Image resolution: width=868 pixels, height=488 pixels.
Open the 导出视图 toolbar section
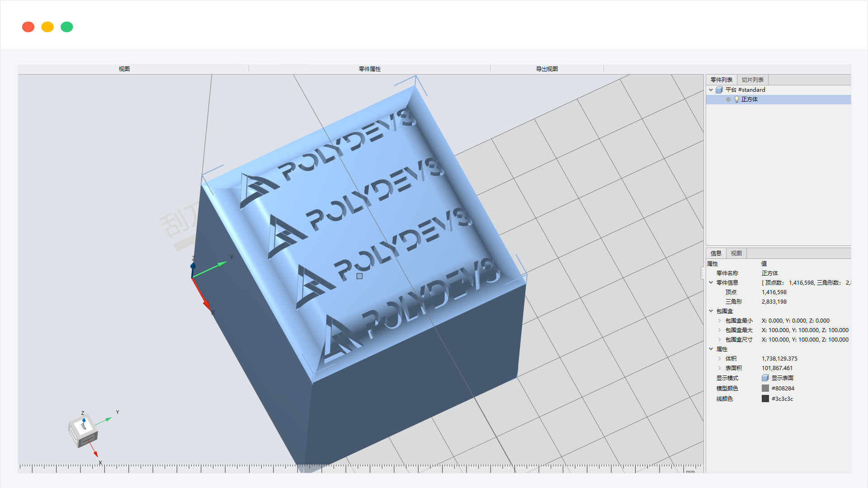pos(547,69)
